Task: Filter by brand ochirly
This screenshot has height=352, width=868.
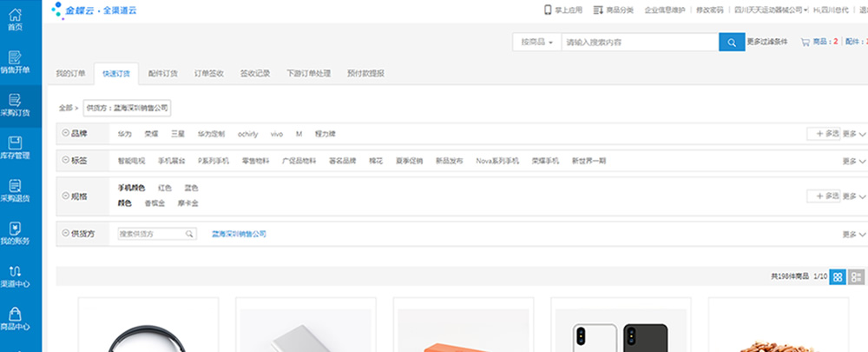Action: [x=248, y=134]
